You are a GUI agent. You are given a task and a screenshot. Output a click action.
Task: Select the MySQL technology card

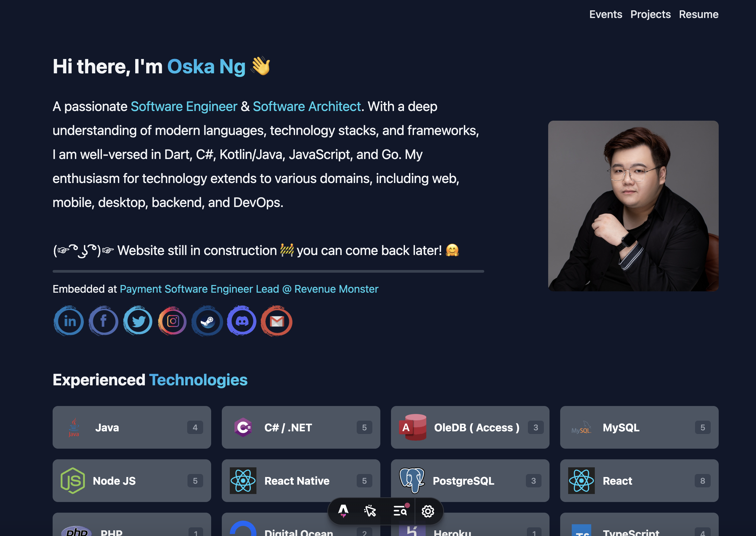click(639, 427)
